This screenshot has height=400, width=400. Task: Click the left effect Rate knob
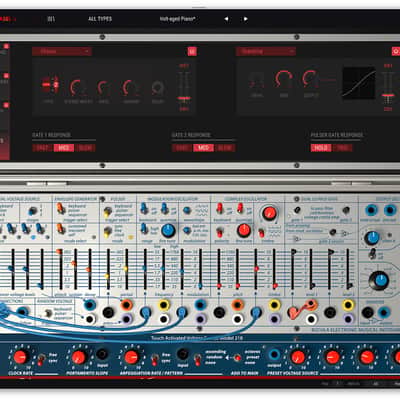(104, 87)
